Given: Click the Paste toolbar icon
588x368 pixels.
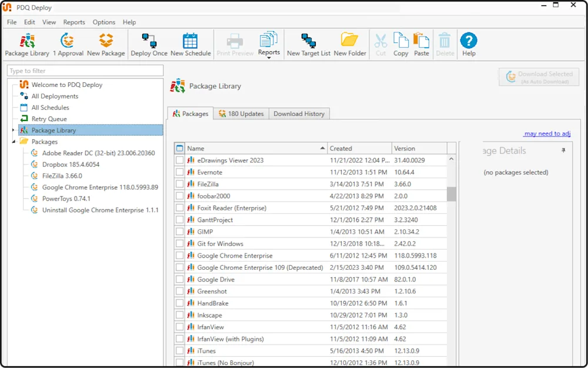Looking at the screenshot, I should tap(422, 45).
